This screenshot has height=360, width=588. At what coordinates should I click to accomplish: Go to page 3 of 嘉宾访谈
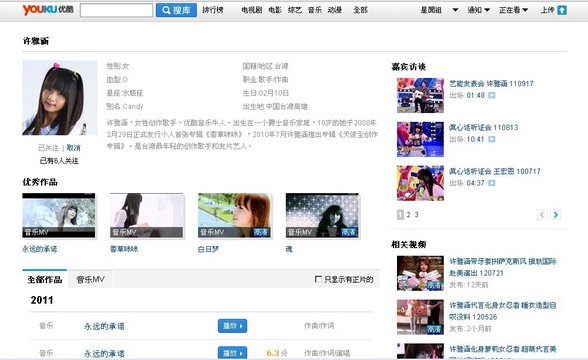[x=416, y=214]
